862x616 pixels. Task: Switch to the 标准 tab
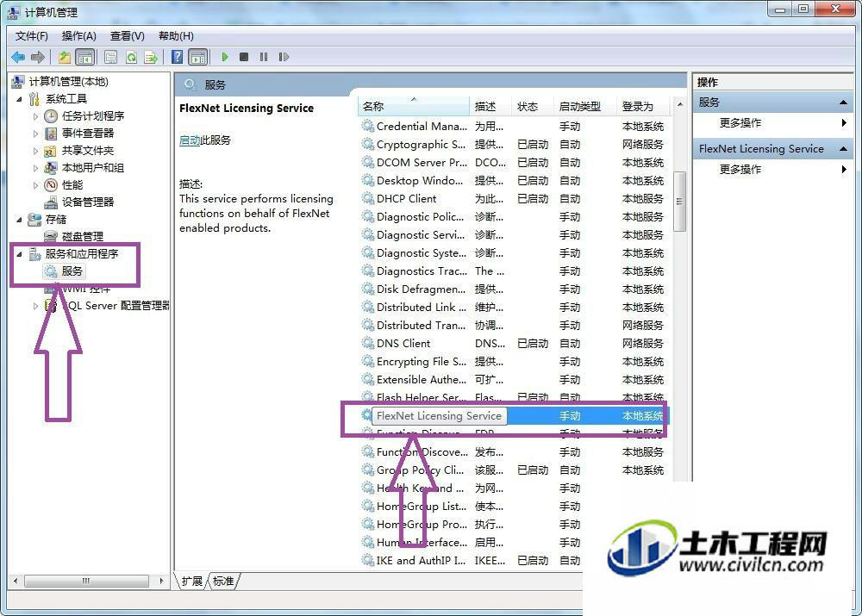[223, 582]
